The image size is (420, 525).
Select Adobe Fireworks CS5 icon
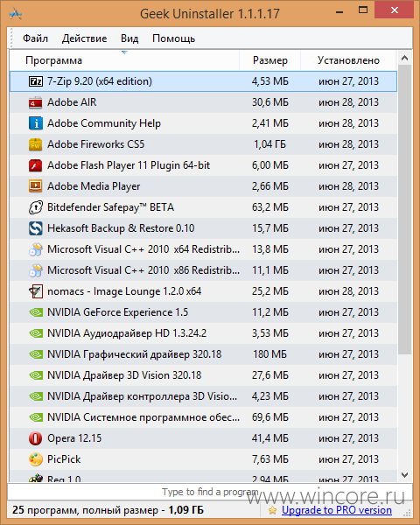[36, 144]
